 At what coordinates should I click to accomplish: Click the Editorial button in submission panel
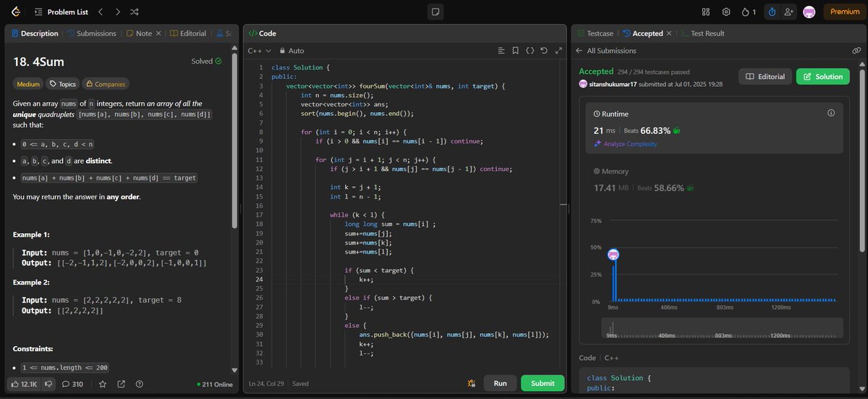pyautogui.click(x=765, y=77)
